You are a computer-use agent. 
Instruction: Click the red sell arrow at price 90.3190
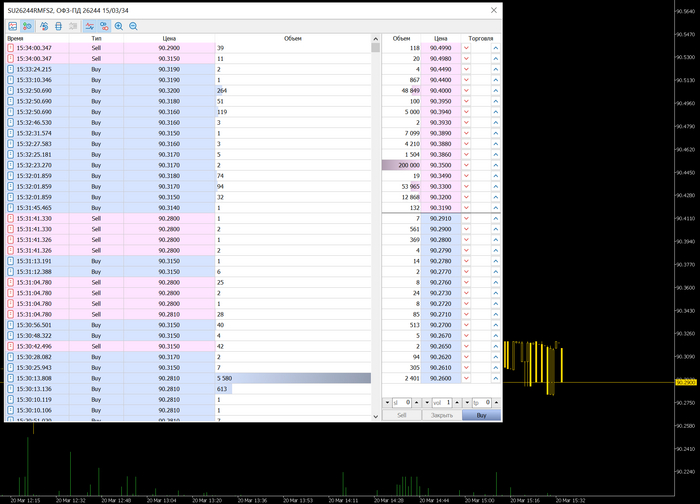[x=466, y=208]
